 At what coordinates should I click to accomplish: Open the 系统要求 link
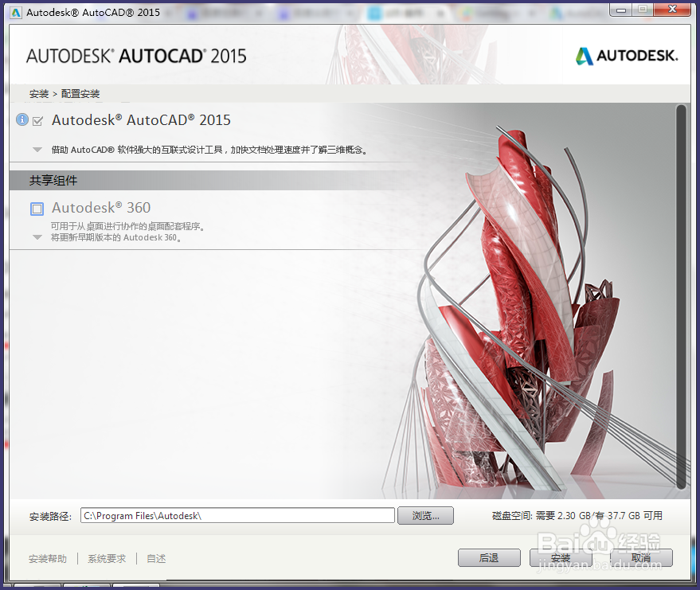pyautogui.click(x=106, y=558)
